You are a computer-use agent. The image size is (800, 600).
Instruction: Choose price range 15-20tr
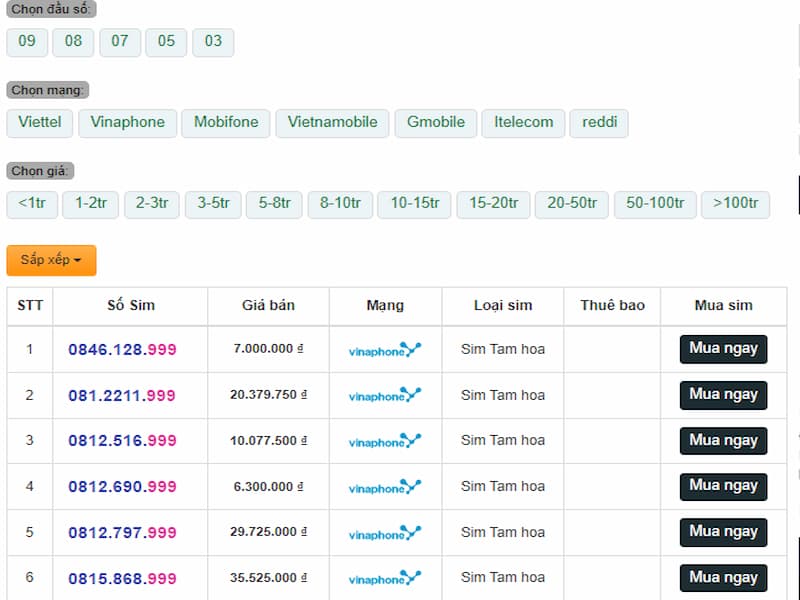493,204
